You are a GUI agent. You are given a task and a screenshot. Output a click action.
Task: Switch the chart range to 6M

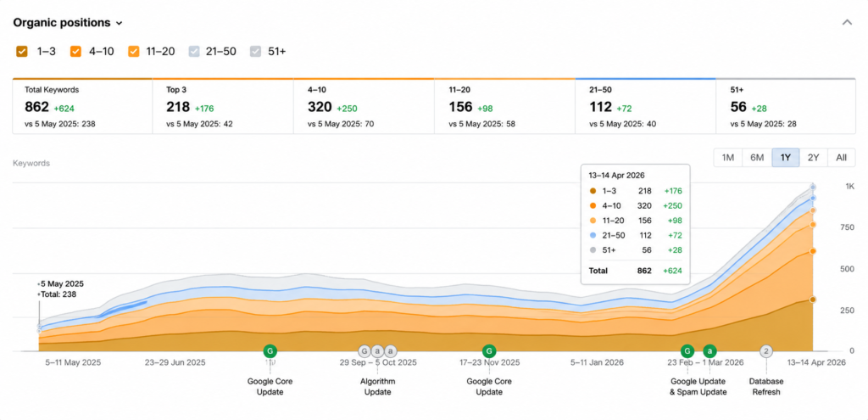(x=757, y=157)
